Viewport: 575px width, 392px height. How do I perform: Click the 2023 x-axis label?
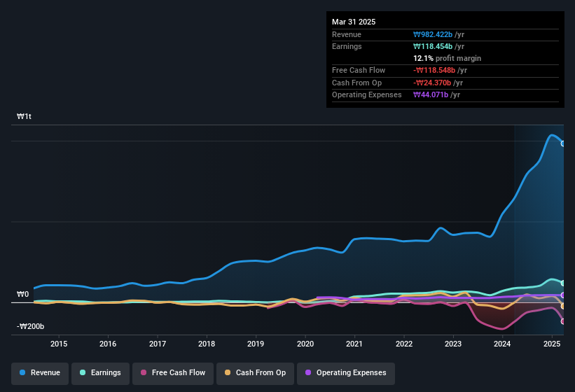(453, 344)
